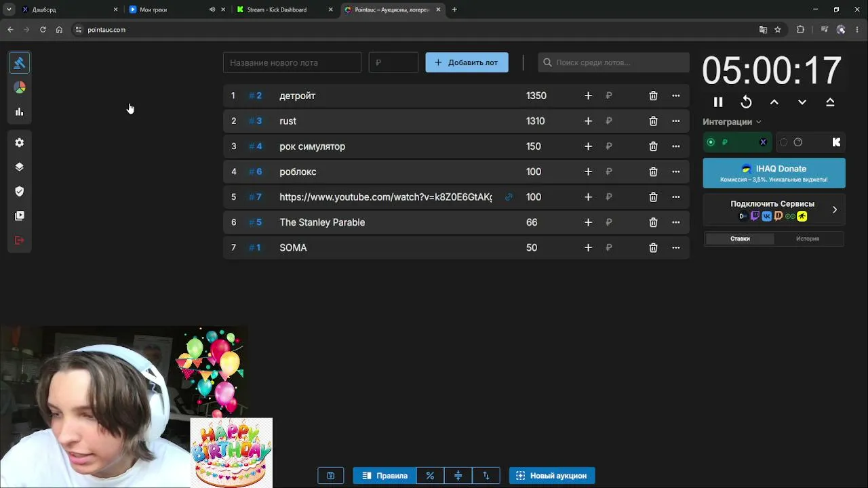868x488 pixels.
Task: Open more options for детройт lot
Action: point(675,96)
